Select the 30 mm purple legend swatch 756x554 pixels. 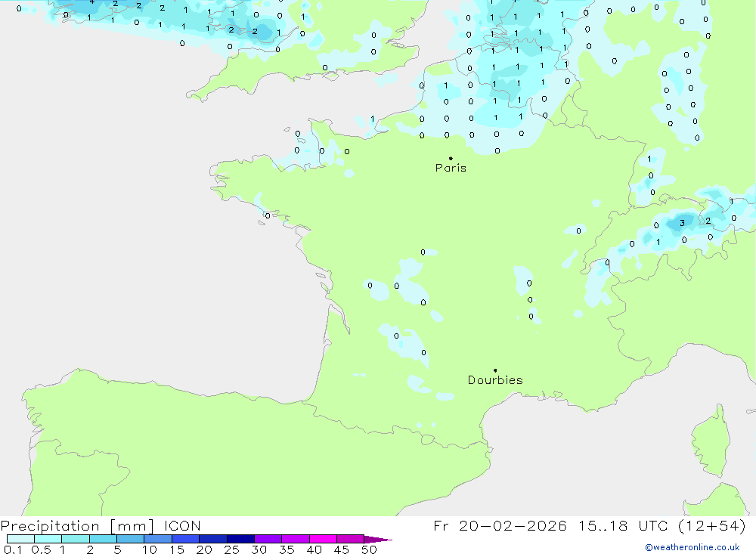[268, 539]
